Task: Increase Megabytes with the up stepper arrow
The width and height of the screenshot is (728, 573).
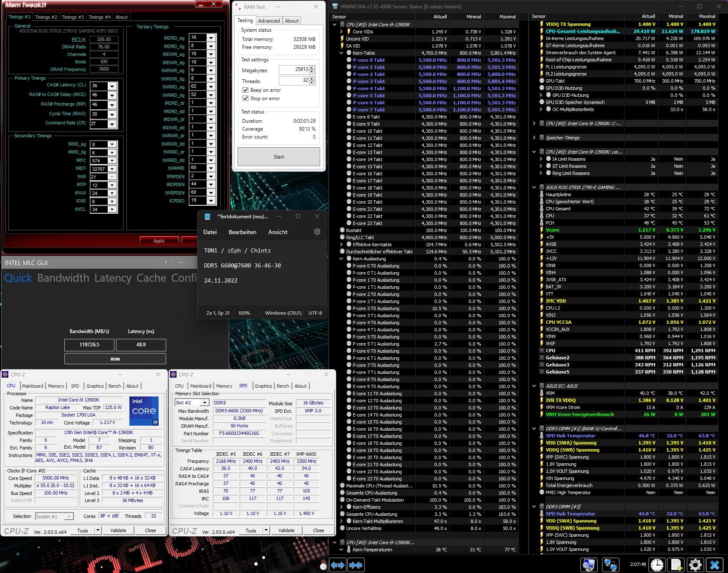Action: [312, 68]
